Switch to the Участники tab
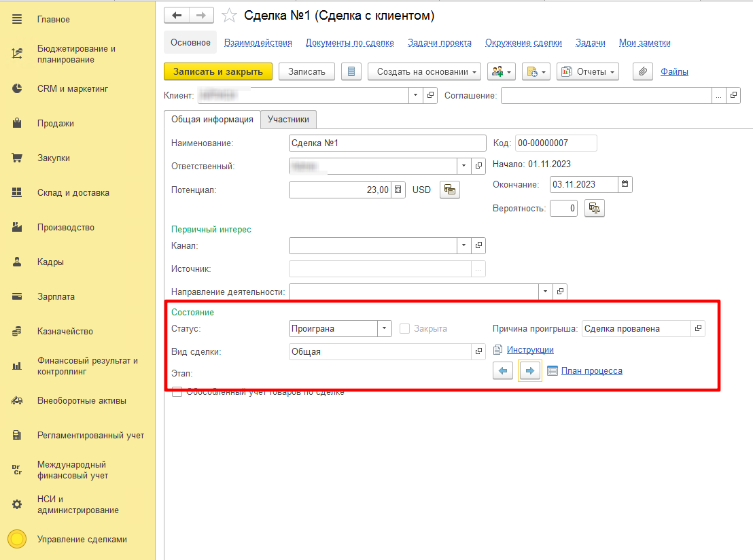753x560 pixels. 288,119
